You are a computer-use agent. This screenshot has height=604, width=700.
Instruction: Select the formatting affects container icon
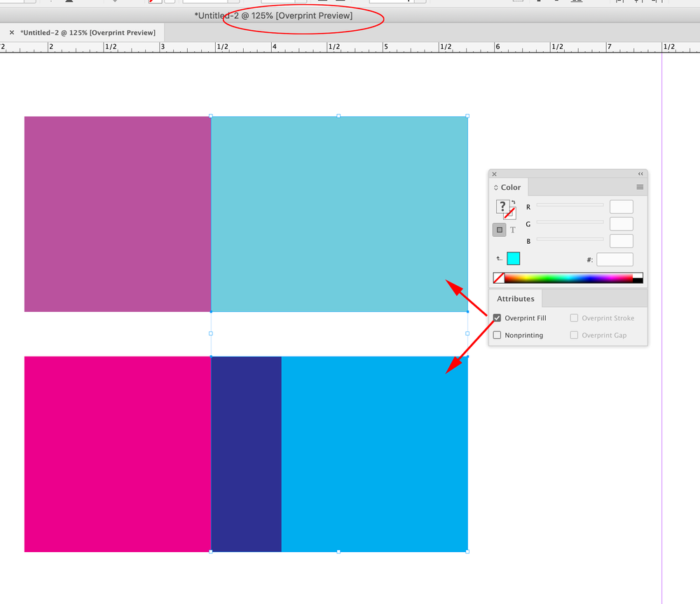coord(499,230)
